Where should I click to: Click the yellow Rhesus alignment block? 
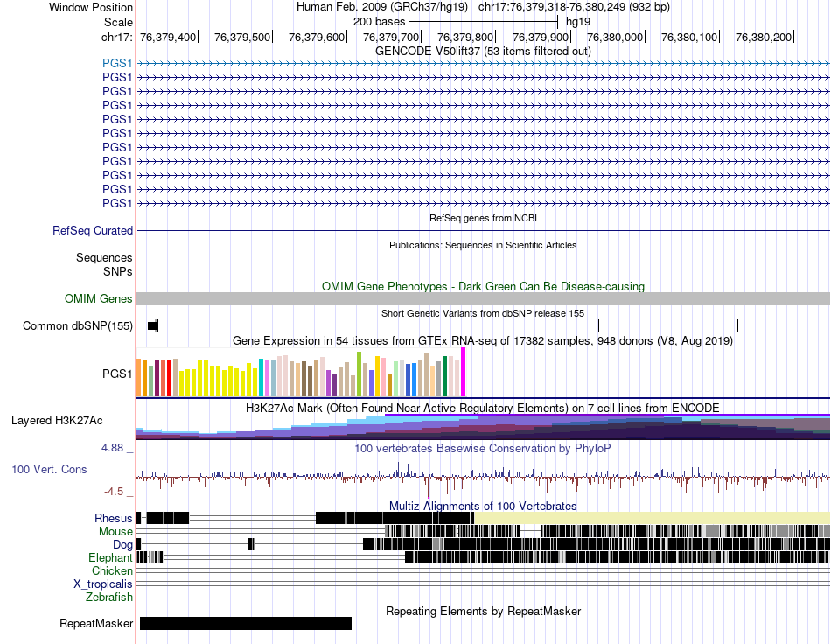click(652, 518)
